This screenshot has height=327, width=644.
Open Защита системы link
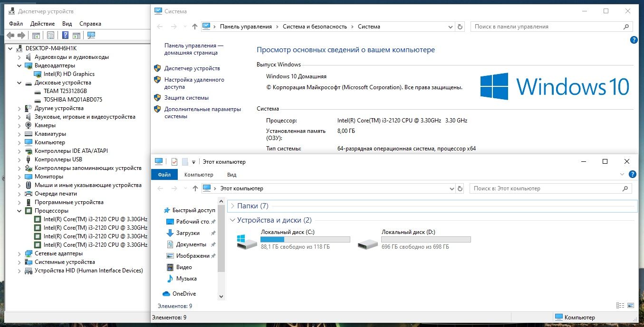tap(186, 98)
